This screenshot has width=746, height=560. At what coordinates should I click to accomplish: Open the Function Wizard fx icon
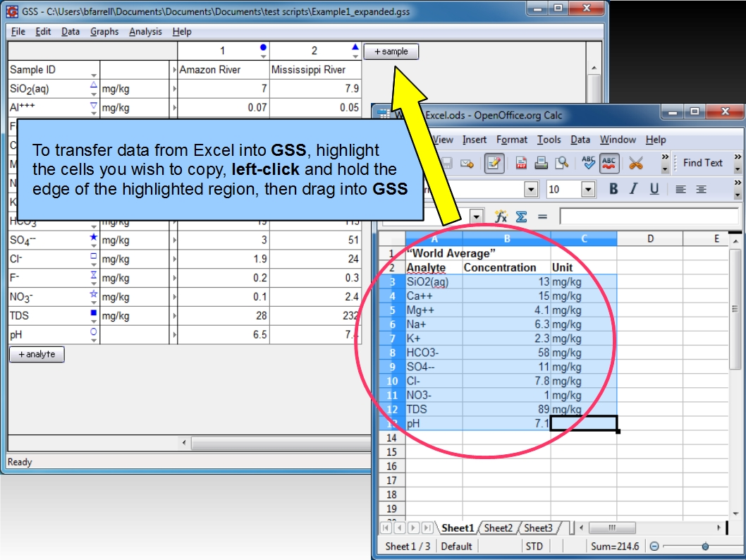(501, 217)
